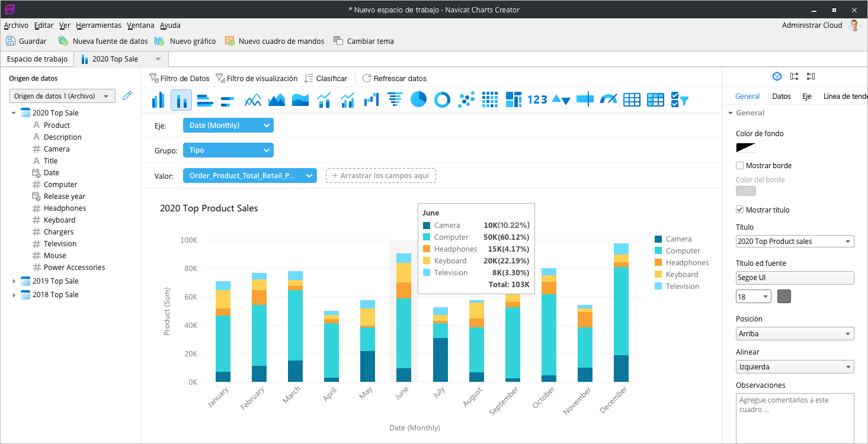Open the Eje field dropdown showing Date (Monthly)
This screenshot has width=868, height=444.
click(228, 125)
